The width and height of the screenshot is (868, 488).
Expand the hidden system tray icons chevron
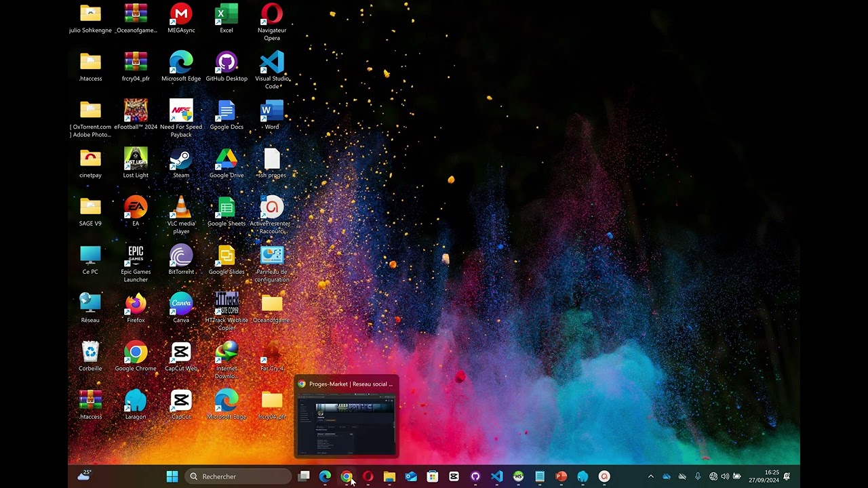click(x=651, y=476)
